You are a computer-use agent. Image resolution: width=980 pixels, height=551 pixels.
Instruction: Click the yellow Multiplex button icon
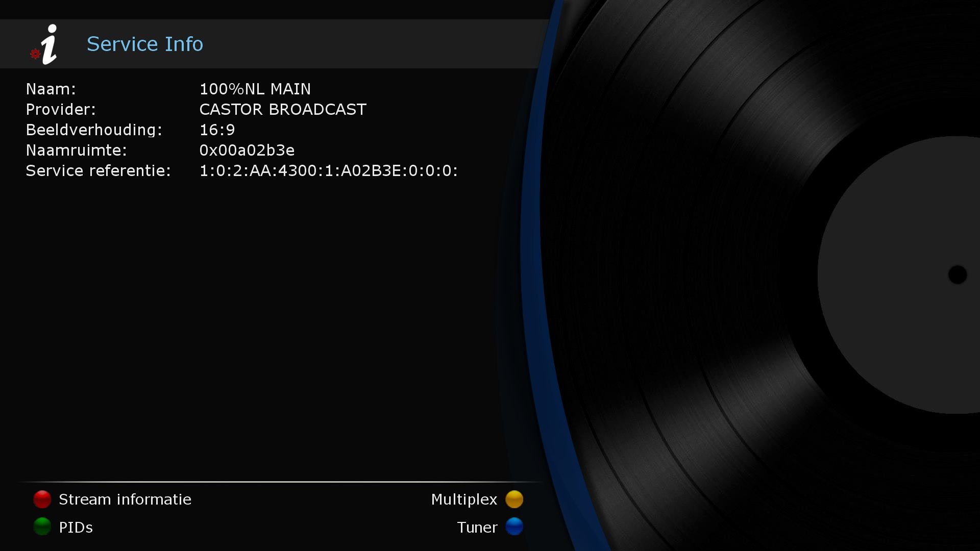click(x=514, y=499)
